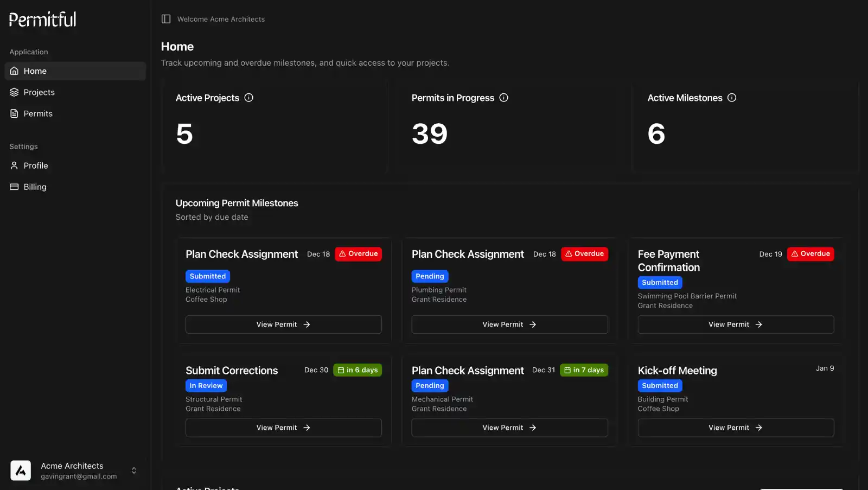This screenshot has width=868, height=490.
Task: View Permit for Structural Permit Submit Corrections
Action: (x=283, y=428)
